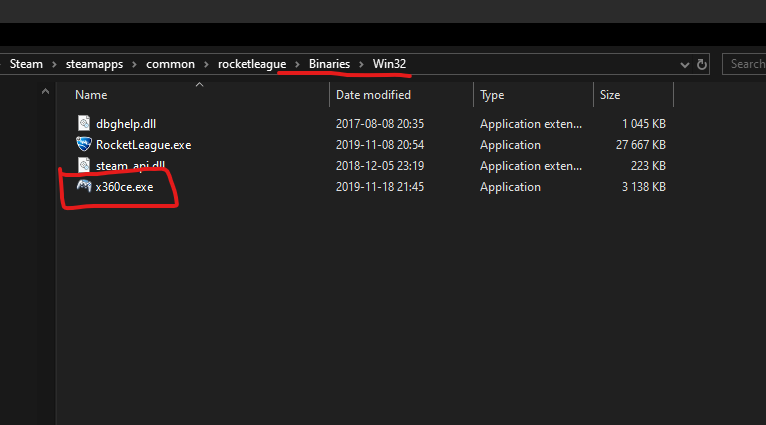Click the dbghelp.dll file icon
Image resolution: width=766 pixels, height=425 pixels.
[x=84, y=123]
